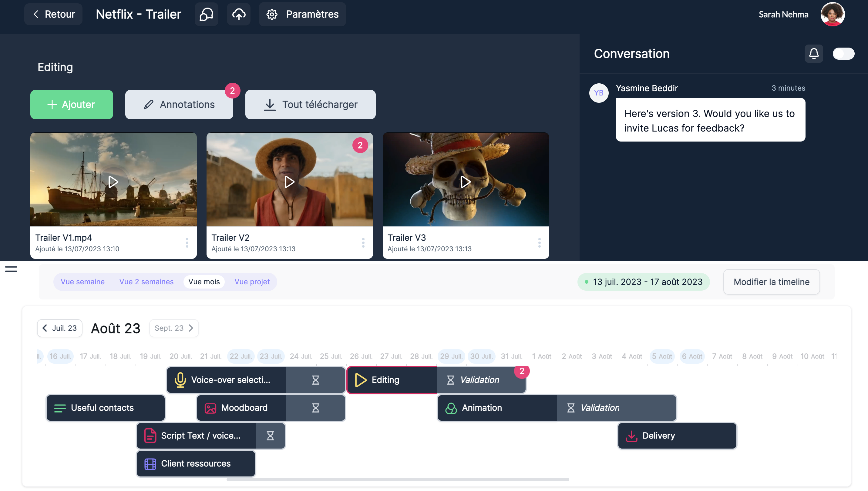Switch to Vue semaine tab
Image resolution: width=868 pixels, height=491 pixels.
[82, 282]
